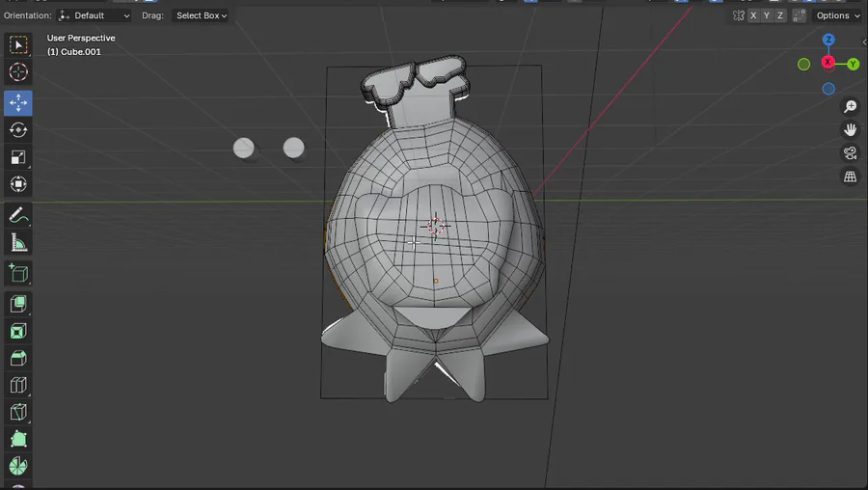Toggle Z axis mirror
The height and width of the screenshot is (490, 868).
coord(780,15)
